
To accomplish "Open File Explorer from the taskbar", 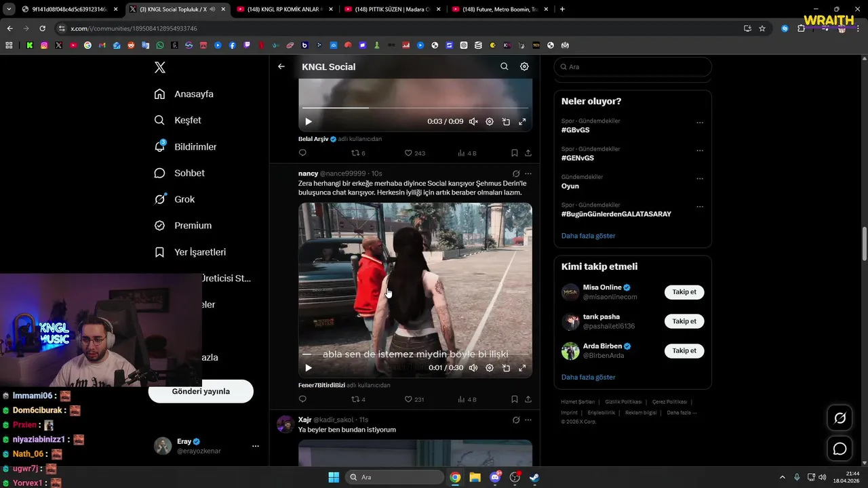I will (475, 477).
